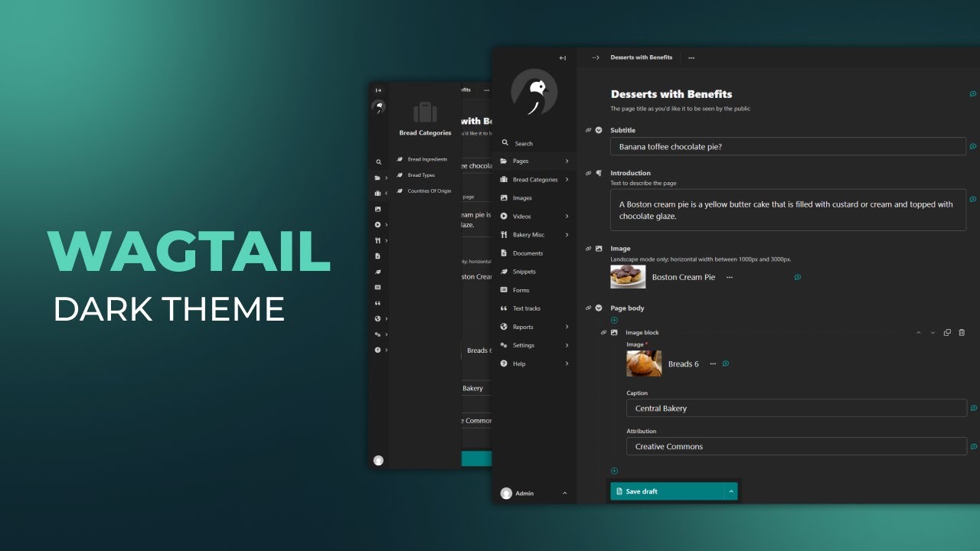This screenshot has height=551, width=980.
Task: Click the breadcrumb arrow toggle in header
Action: point(595,57)
